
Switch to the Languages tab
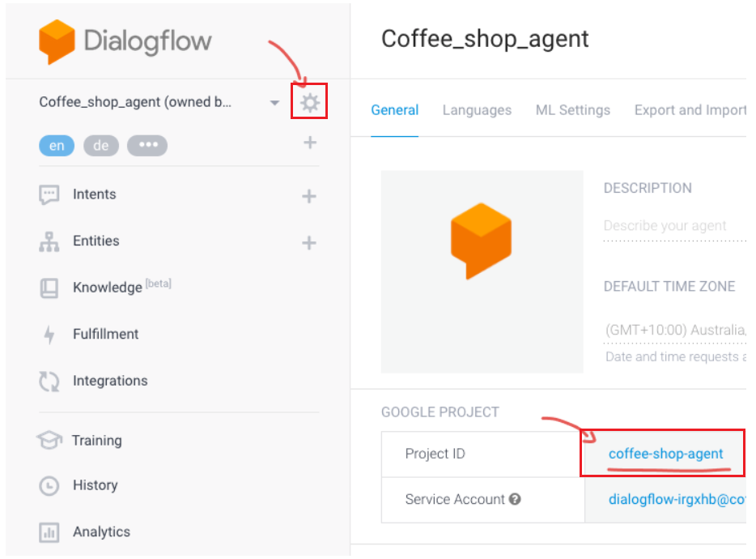tap(477, 110)
